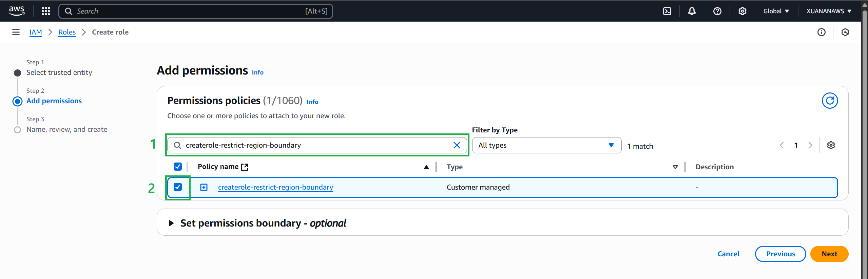
Task: Toggle the side navigation hamburger menu
Action: coord(16,32)
